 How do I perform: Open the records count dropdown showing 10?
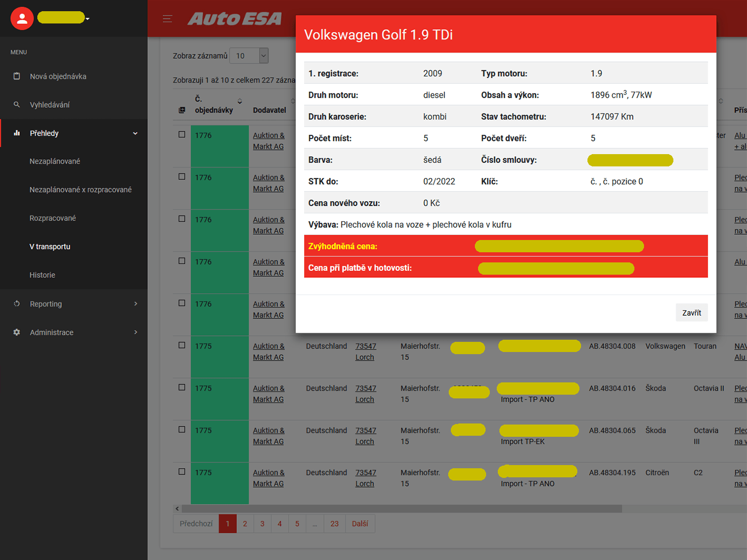tap(249, 55)
